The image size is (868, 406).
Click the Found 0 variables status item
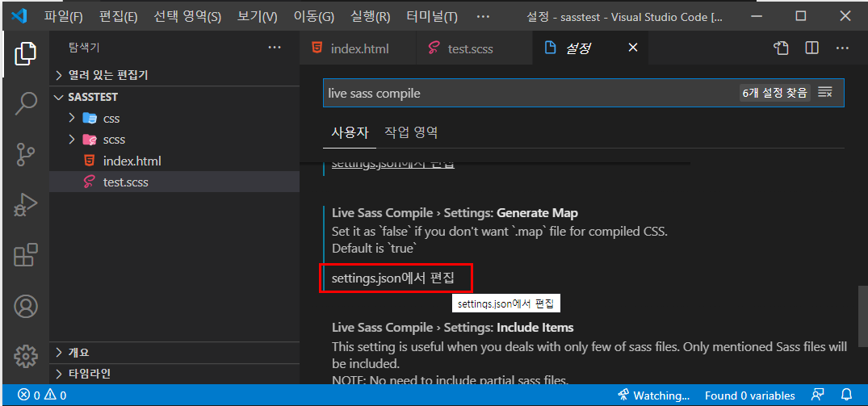pyautogui.click(x=749, y=396)
